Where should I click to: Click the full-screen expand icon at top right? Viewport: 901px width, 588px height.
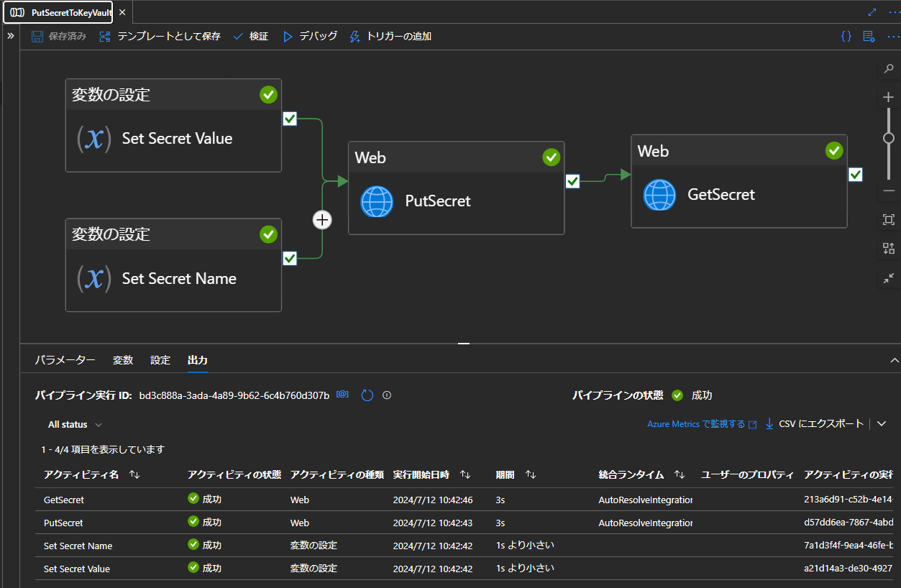(872, 12)
